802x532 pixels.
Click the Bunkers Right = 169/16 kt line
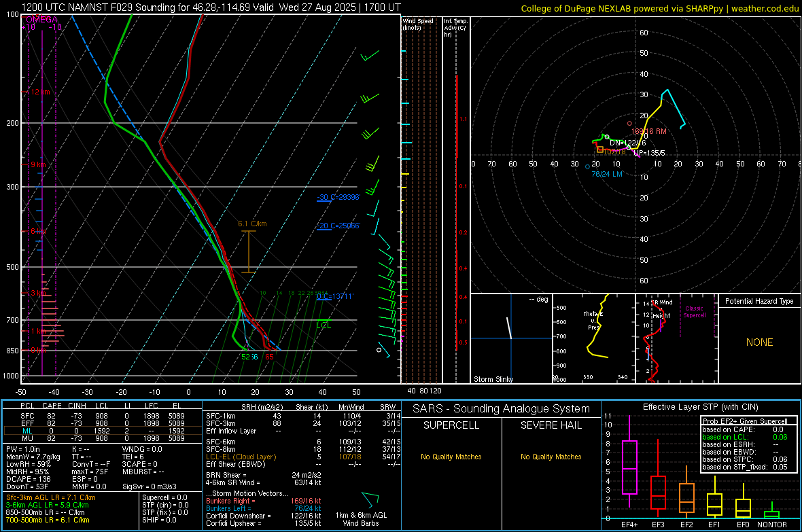click(x=264, y=501)
